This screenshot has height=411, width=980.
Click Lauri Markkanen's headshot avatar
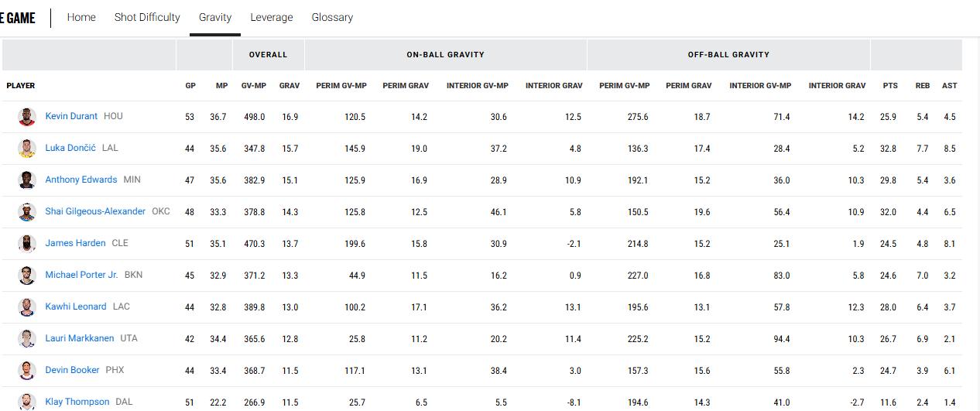27,339
